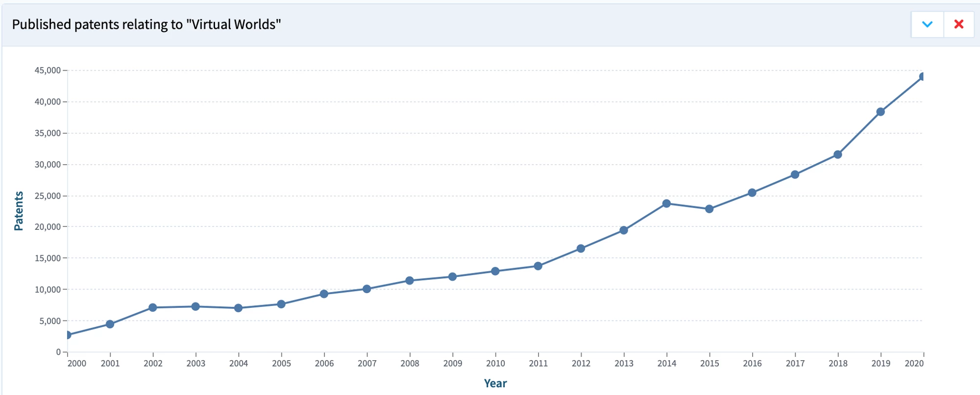Click the 2017 x-axis year label
The height and width of the screenshot is (395, 980).
[x=795, y=363]
